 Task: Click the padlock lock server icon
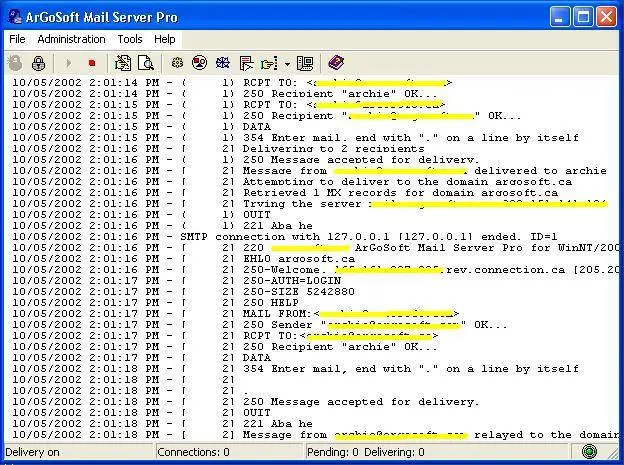tap(38, 63)
